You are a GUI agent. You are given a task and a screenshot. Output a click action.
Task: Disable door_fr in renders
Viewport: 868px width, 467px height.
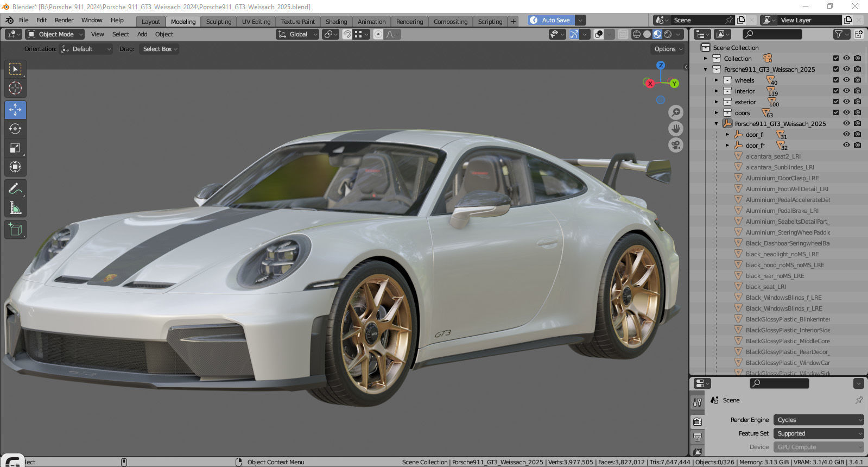(857, 145)
